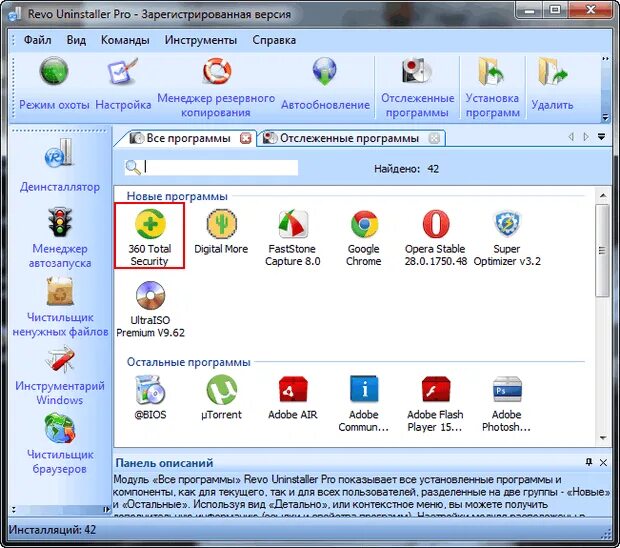The width and height of the screenshot is (620, 548).
Task: Click the magnifier search icon
Action: tap(133, 168)
